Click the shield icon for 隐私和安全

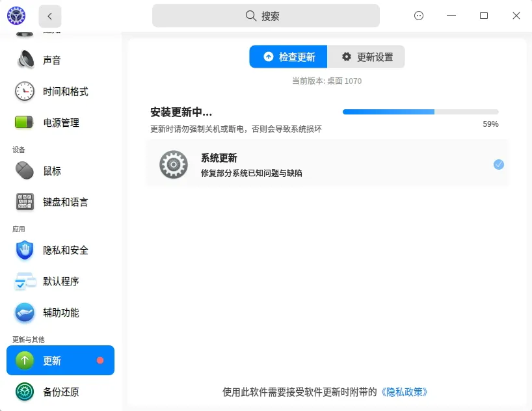25,250
